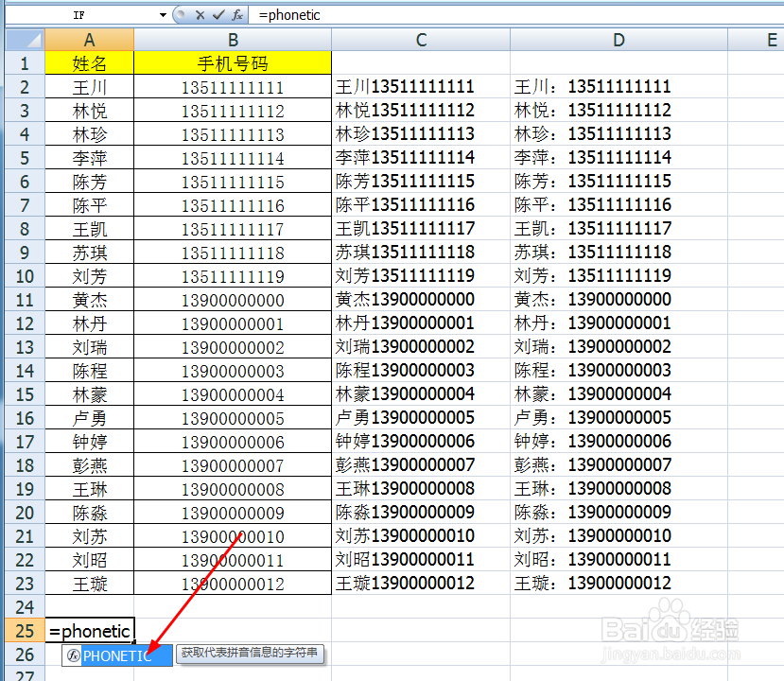Click cell 林珍13511111113 in column C

point(421,134)
